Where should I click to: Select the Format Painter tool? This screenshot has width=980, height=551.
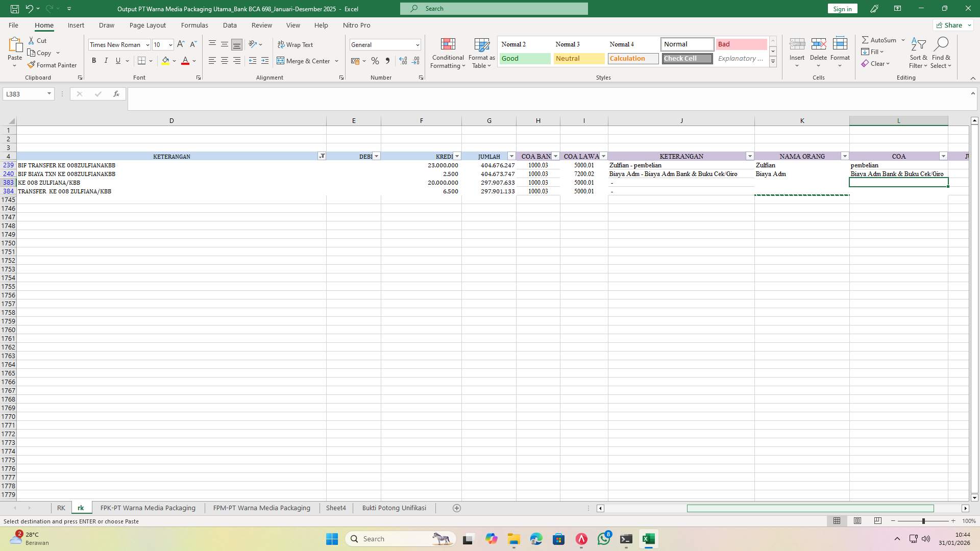tap(53, 65)
